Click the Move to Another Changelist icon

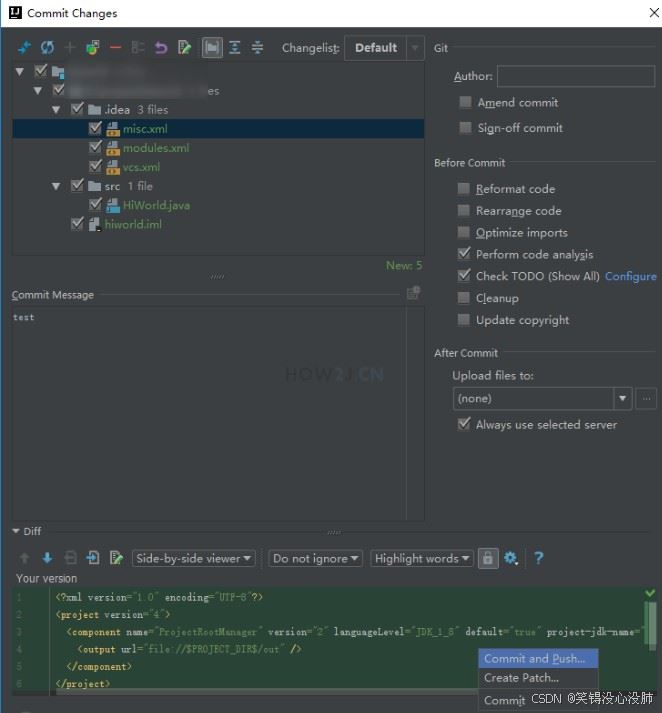(x=93, y=47)
